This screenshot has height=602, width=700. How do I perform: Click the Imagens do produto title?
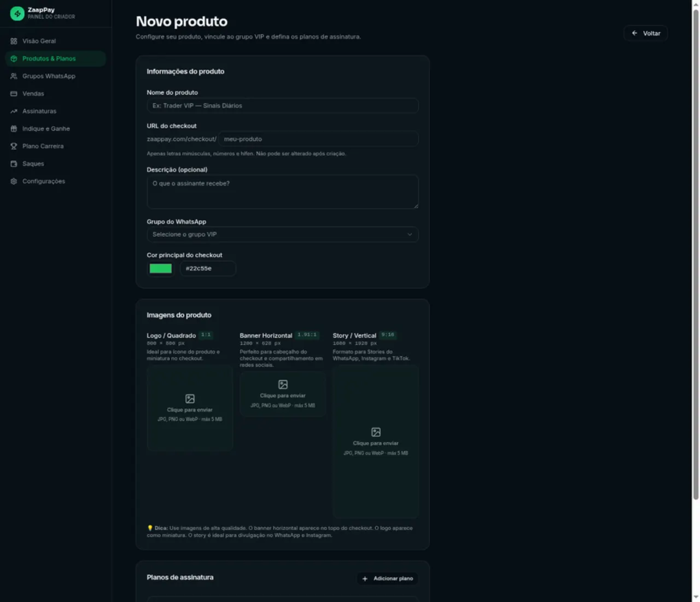tap(179, 315)
